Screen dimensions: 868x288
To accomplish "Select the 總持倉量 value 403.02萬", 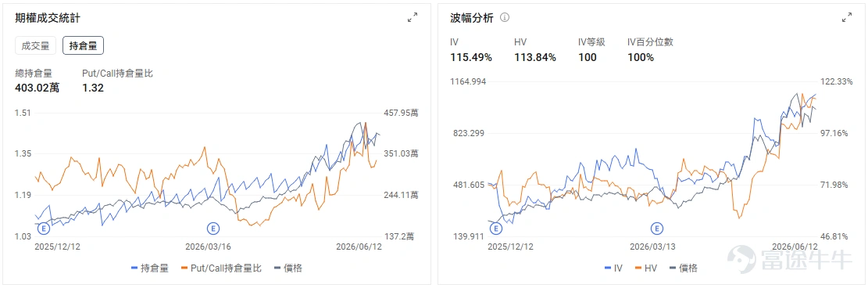I will click(x=37, y=88).
